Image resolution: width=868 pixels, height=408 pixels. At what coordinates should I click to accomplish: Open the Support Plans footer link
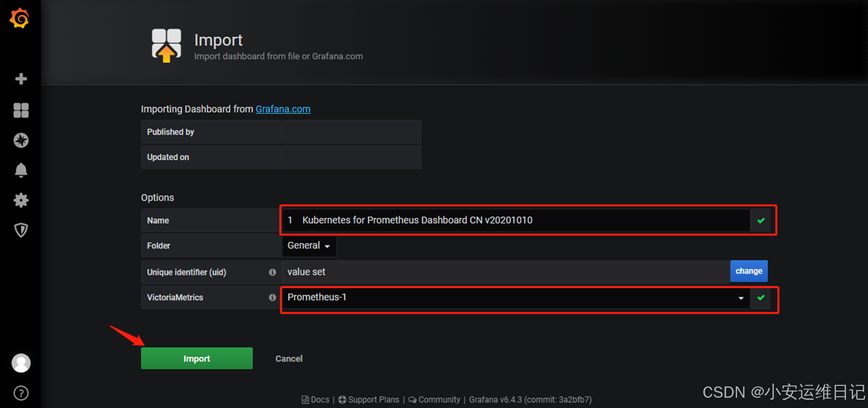pos(369,400)
